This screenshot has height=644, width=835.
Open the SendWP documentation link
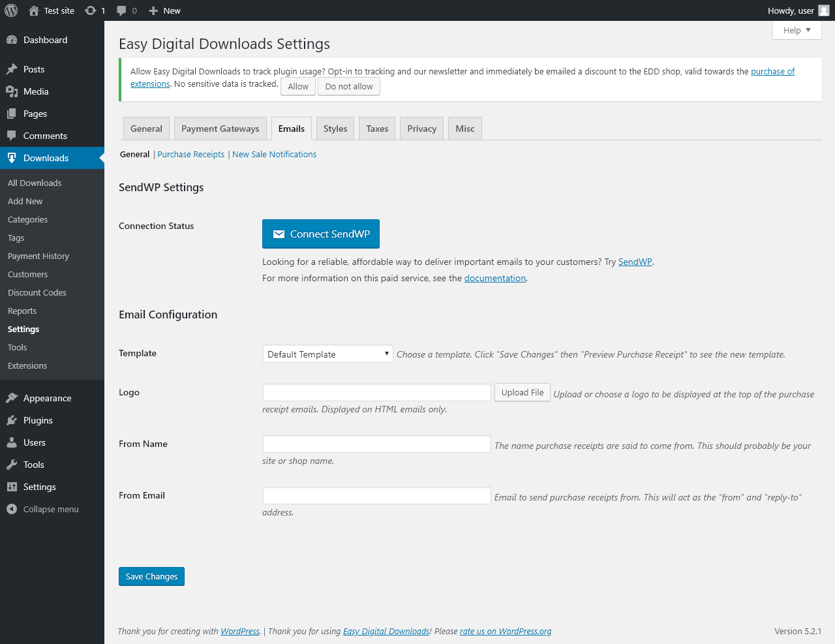click(x=495, y=278)
